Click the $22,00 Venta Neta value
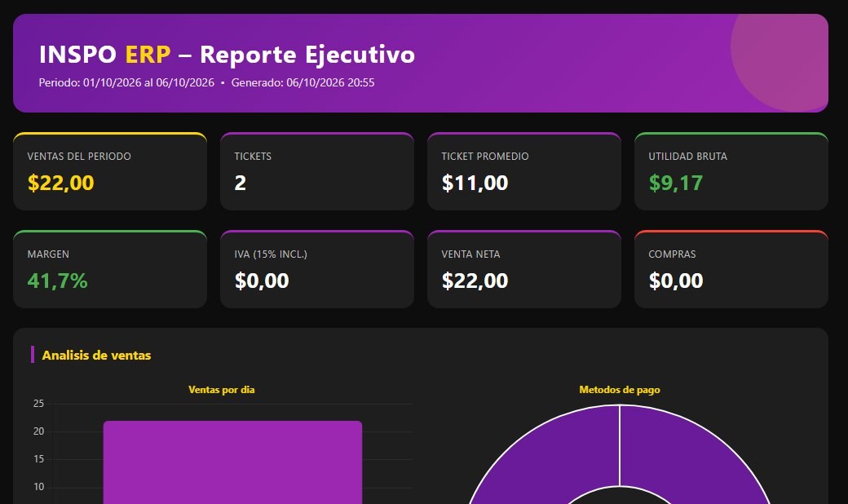 (475, 281)
